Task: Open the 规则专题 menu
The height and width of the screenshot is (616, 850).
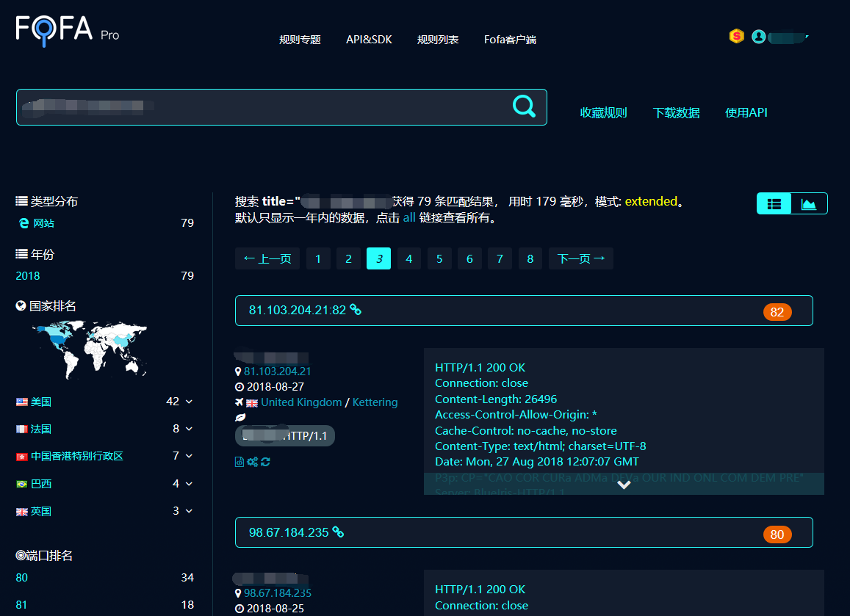Action: (x=300, y=40)
